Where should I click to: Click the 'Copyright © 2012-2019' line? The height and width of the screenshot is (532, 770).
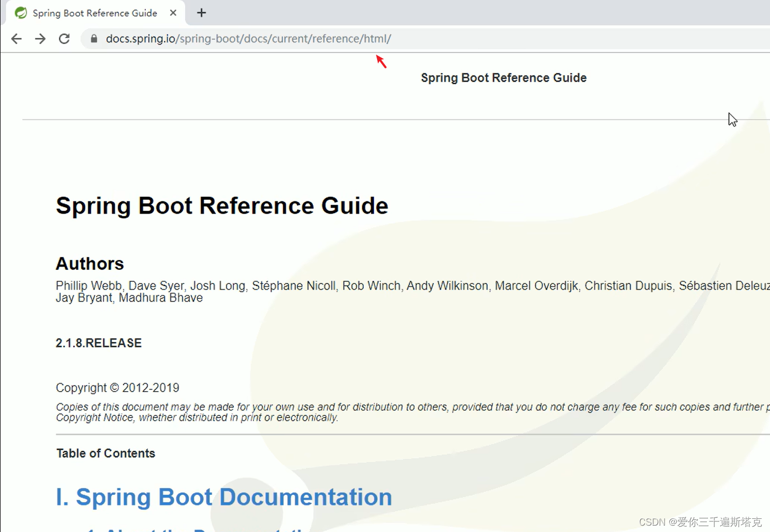click(x=118, y=388)
